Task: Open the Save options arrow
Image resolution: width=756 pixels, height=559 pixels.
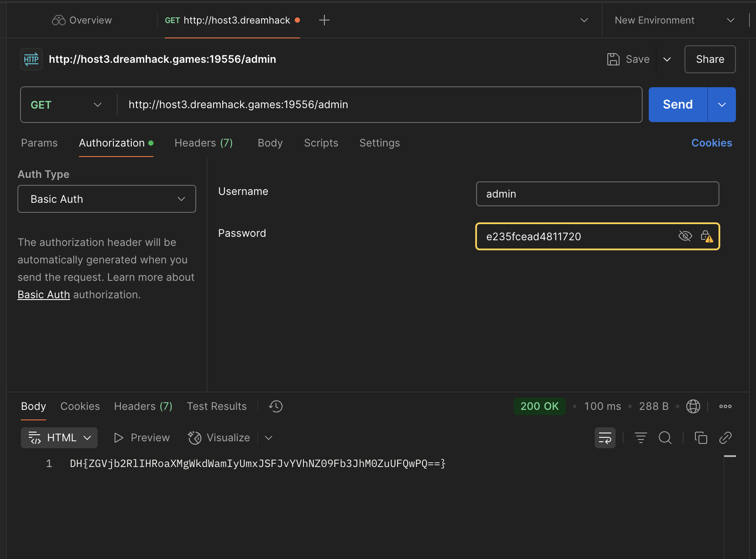Action: 667,59
